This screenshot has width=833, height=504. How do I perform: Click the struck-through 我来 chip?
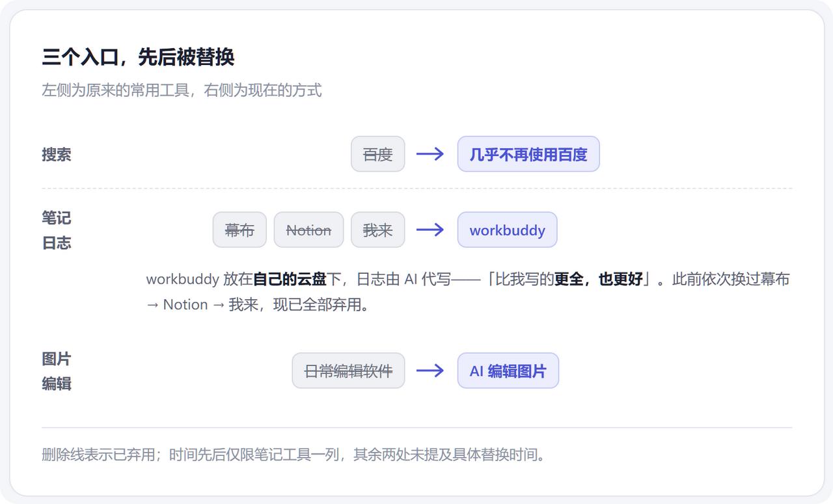tap(377, 230)
